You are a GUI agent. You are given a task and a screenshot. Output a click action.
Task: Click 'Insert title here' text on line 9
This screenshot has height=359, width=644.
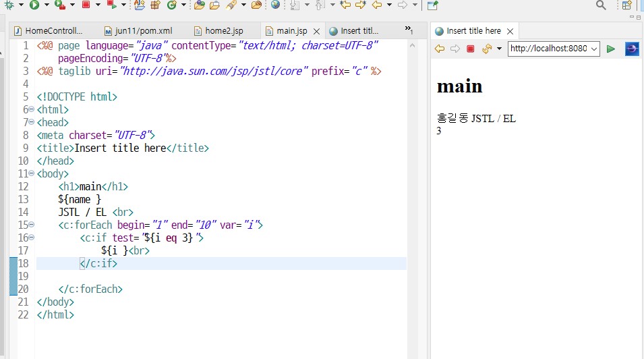(120, 148)
